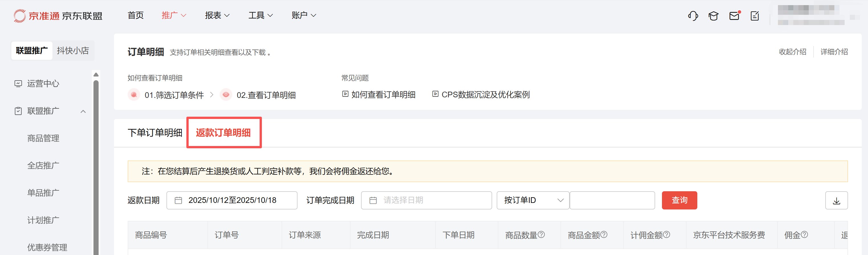Viewport: 868px width, 255px height.
Task: Open the learning center graduation cap icon
Action: [713, 16]
